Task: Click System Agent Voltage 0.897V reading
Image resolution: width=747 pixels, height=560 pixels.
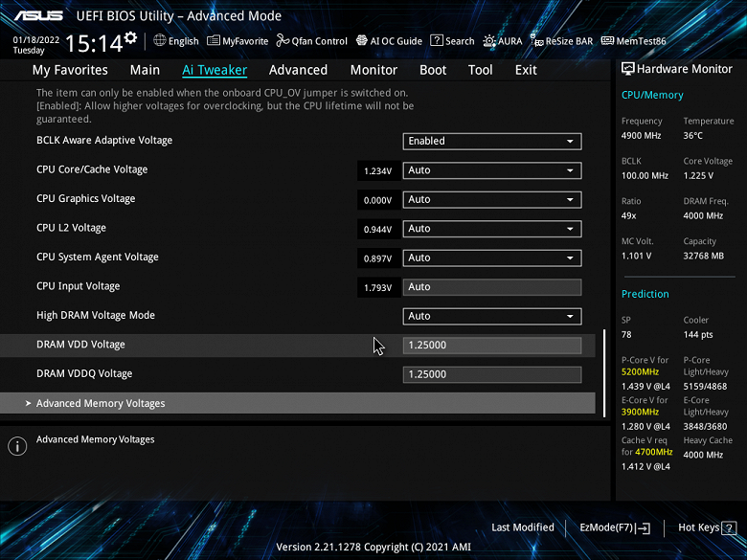Action: pos(377,258)
